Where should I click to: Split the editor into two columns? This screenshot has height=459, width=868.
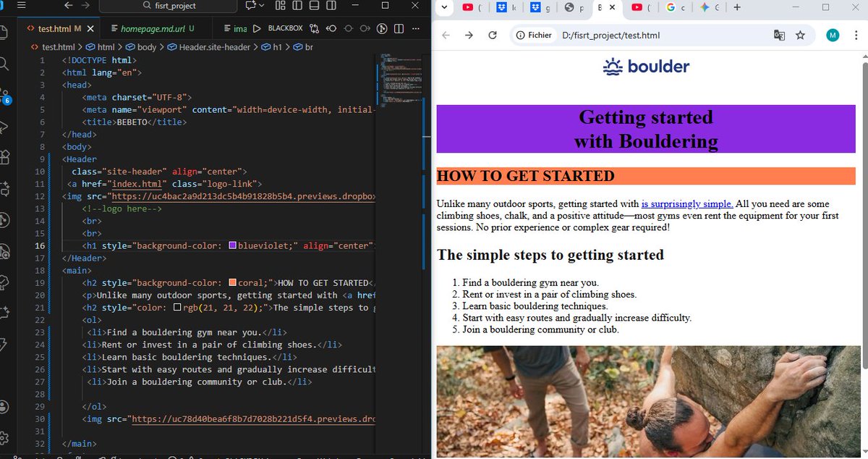point(398,28)
